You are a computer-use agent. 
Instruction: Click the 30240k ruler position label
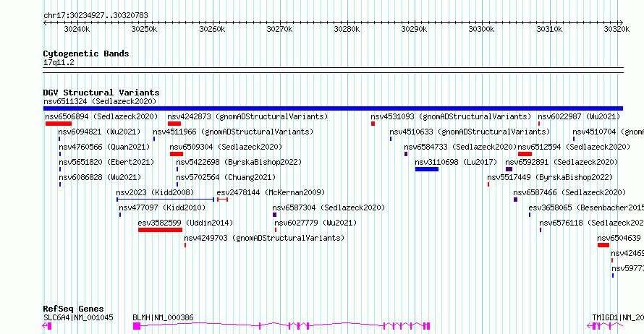(77, 29)
